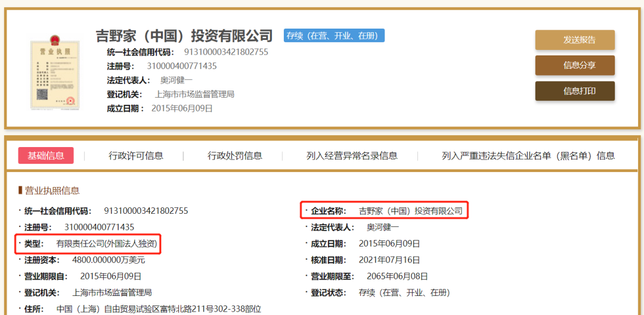Click the 信息打印 button

575,91
